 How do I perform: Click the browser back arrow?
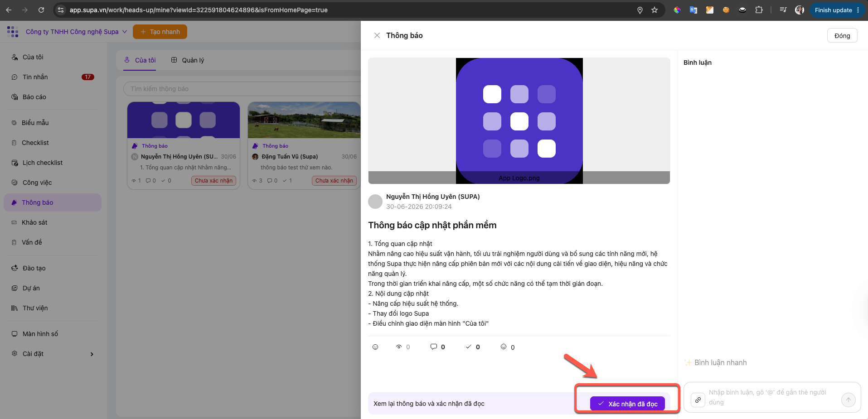(x=9, y=10)
